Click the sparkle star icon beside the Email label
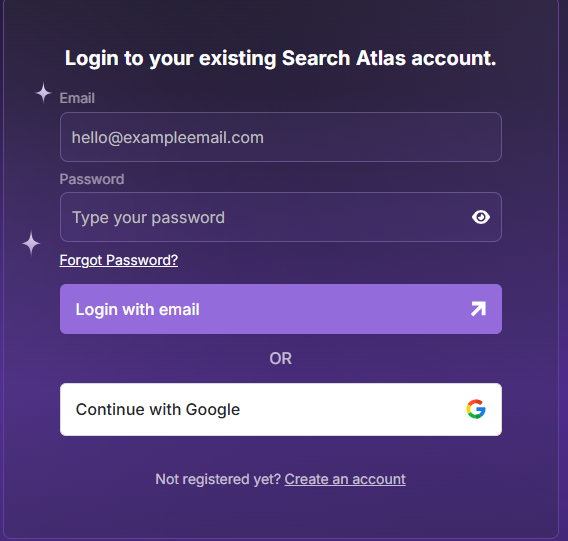Screen dimensions: 568x541 pos(43,93)
